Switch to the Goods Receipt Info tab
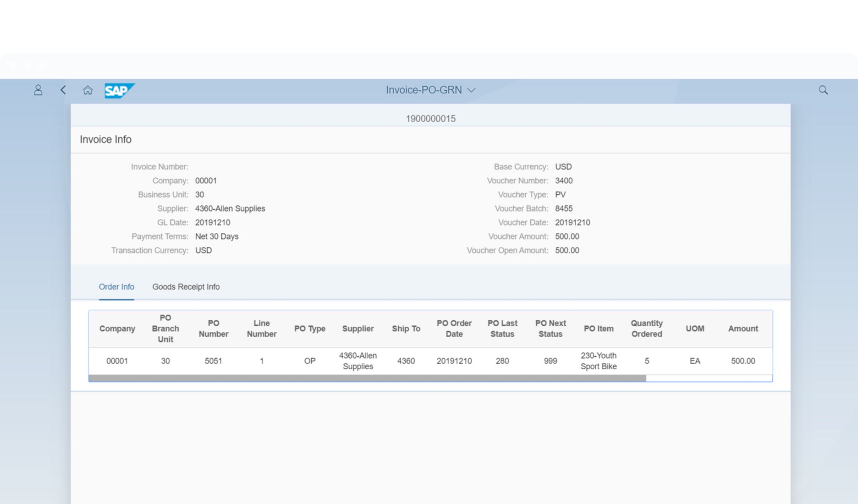858x504 pixels. click(186, 286)
